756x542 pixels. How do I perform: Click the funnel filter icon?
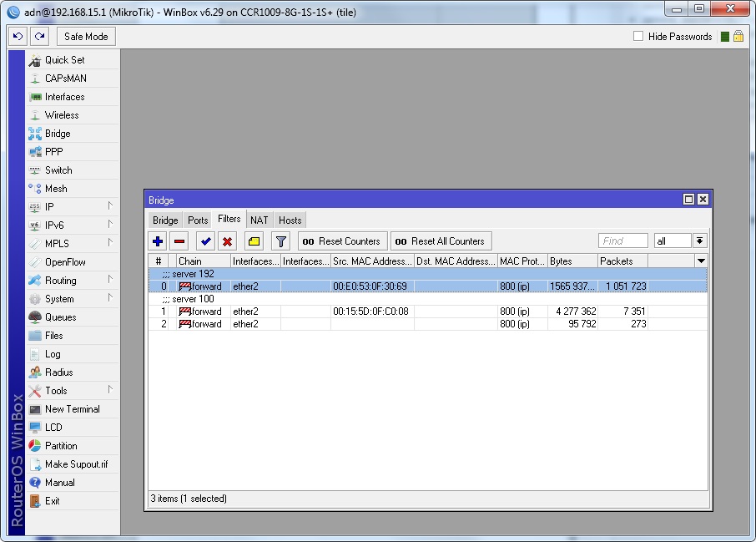281,241
